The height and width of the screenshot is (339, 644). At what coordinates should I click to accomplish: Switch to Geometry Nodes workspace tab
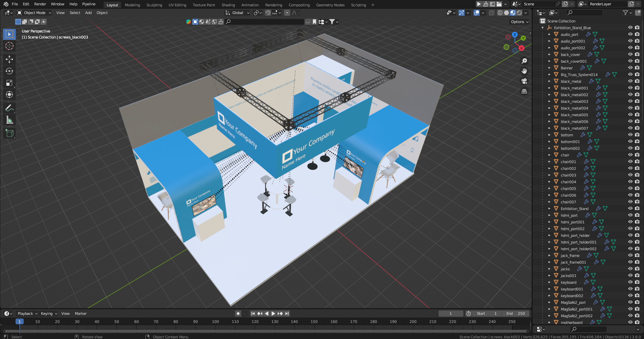(330, 5)
